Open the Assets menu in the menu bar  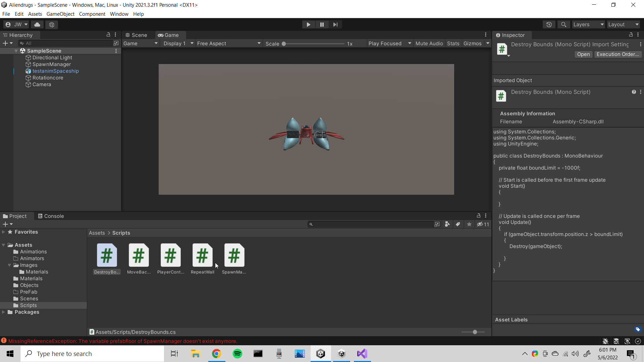click(35, 14)
